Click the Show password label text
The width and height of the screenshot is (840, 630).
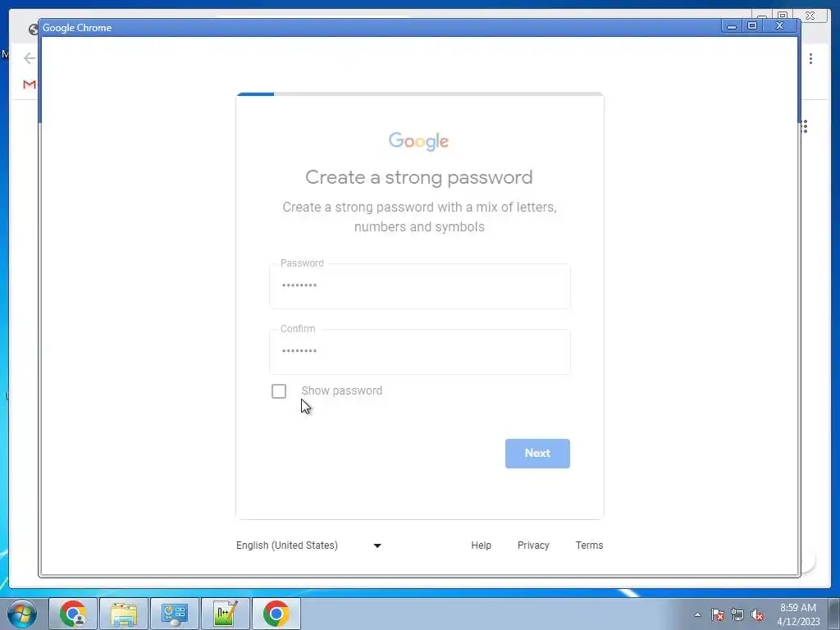coord(342,390)
